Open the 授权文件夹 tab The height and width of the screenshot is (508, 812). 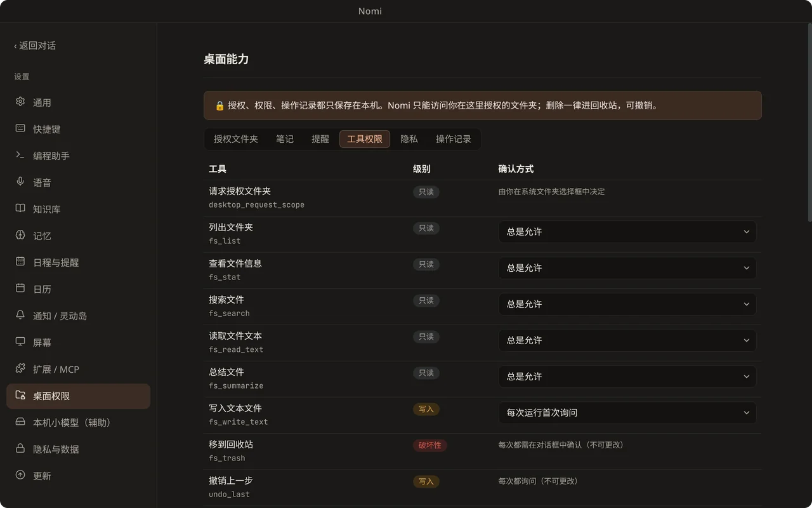pyautogui.click(x=236, y=139)
